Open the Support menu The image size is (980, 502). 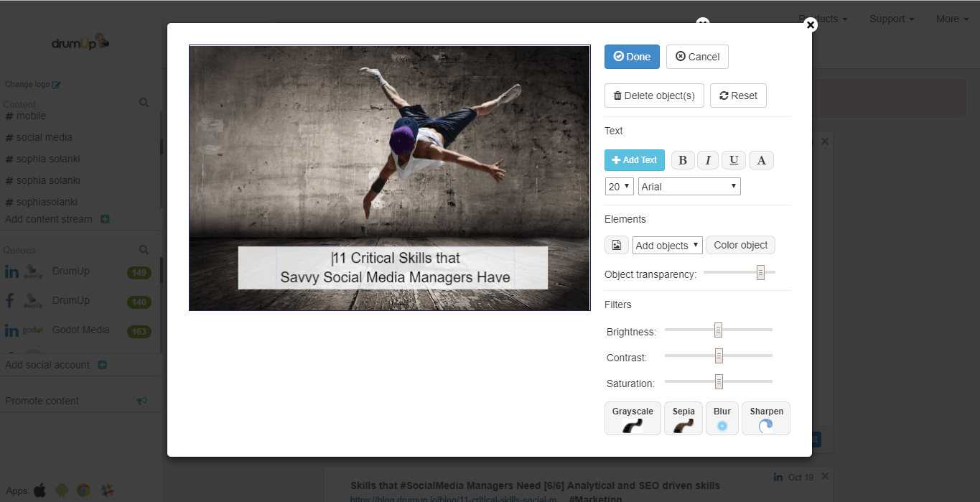[x=890, y=19]
